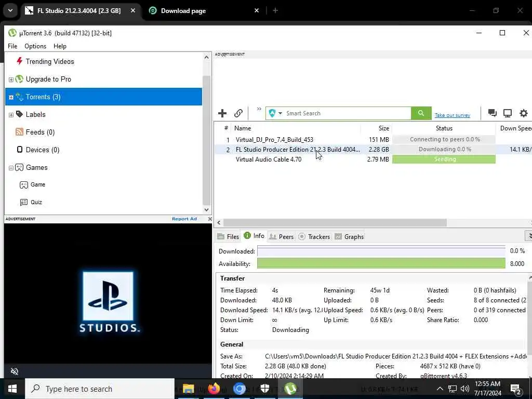This screenshot has height=399, width=532.
Task: Sort by the Status column header
Action: (444, 128)
